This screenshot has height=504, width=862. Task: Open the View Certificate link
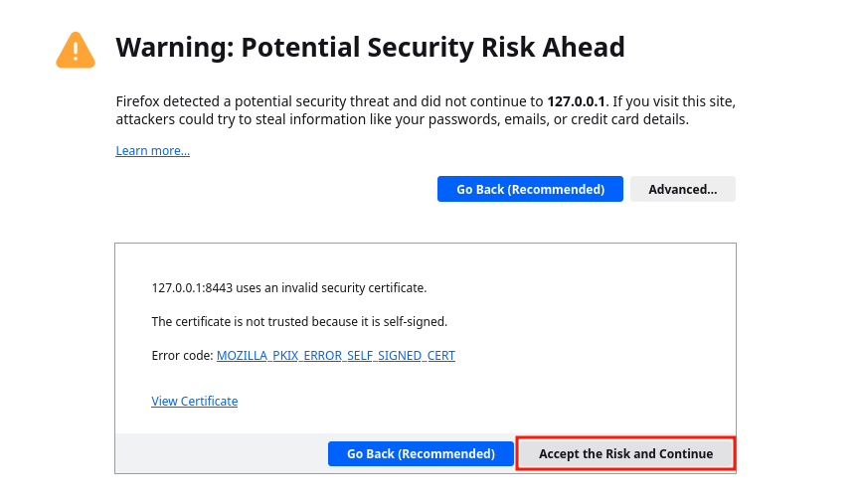(x=195, y=402)
